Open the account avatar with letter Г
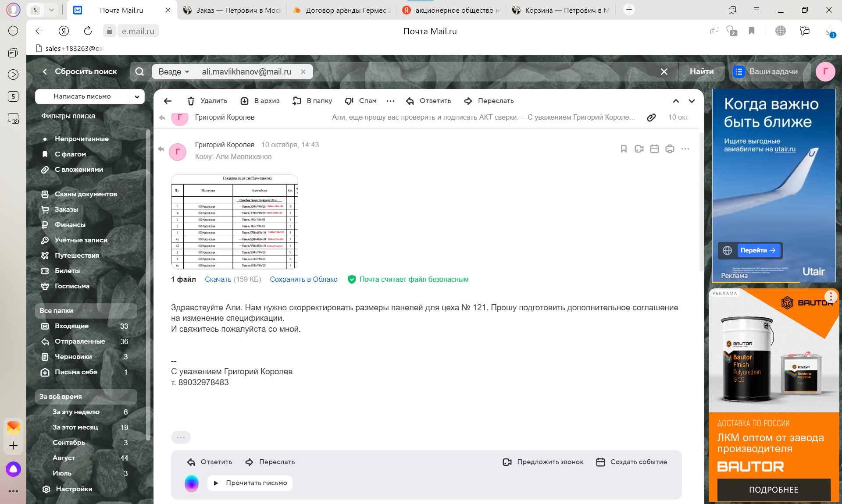This screenshot has width=842, height=504. coord(825,71)
